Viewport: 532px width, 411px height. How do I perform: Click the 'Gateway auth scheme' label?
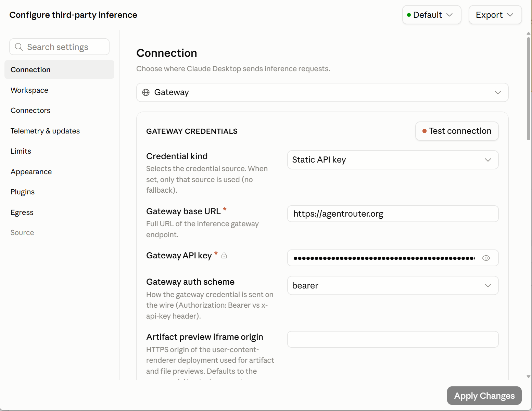tap(190, 282)
